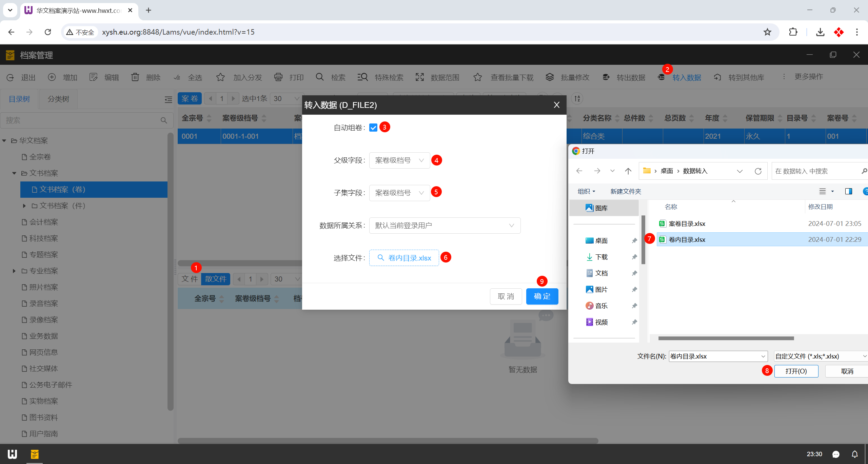The width and height of the screenshot is (868, 464).
Task: Uncheck the 自动组卷 checkbox
Action: (373, 128)
